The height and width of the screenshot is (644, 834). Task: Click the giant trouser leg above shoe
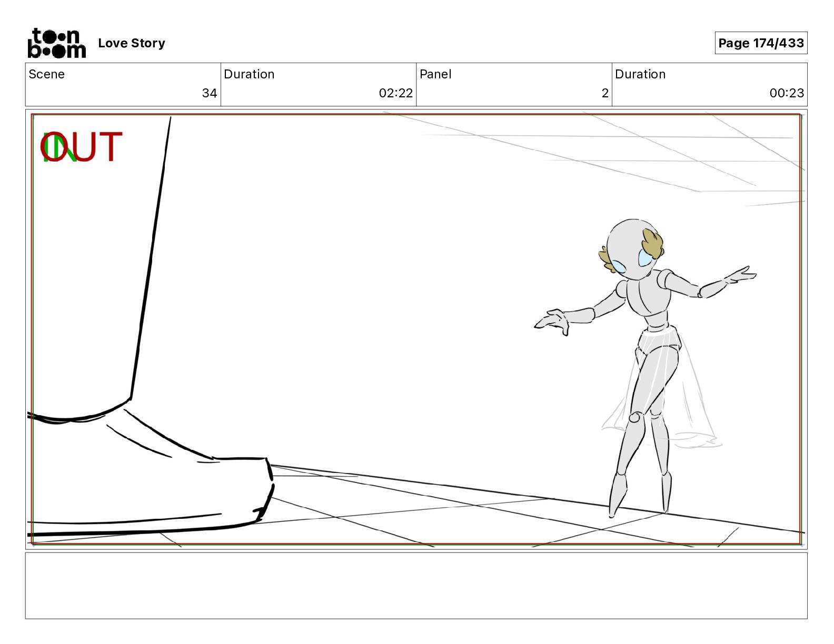95,263
